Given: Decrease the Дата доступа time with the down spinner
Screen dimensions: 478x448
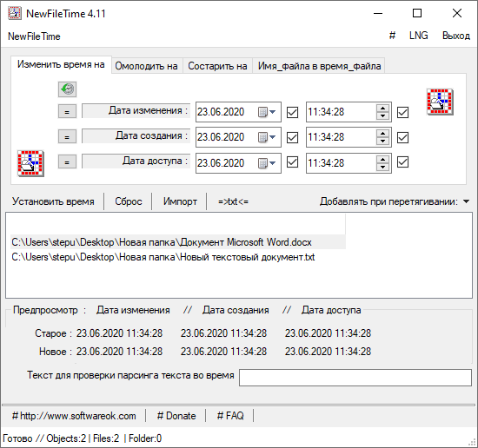Looking at the screenshot, I should click(x=382, y=168).
